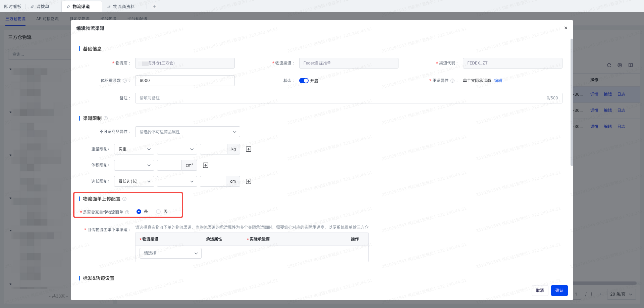Screen dimensions: 644x308
Task: Open the 20 条/页 page size dropdown
Action: [622, 294]
